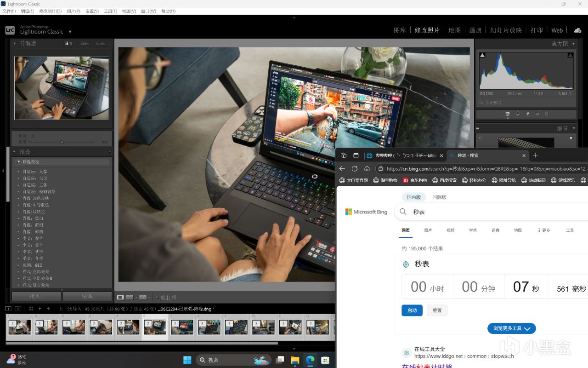This screenshot has width=588, height=368.
Task: Open the Print module
Action: [x=537, y=30]
